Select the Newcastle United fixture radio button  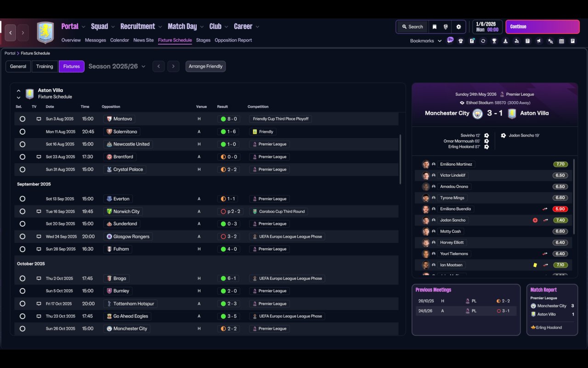coord(23,144)
